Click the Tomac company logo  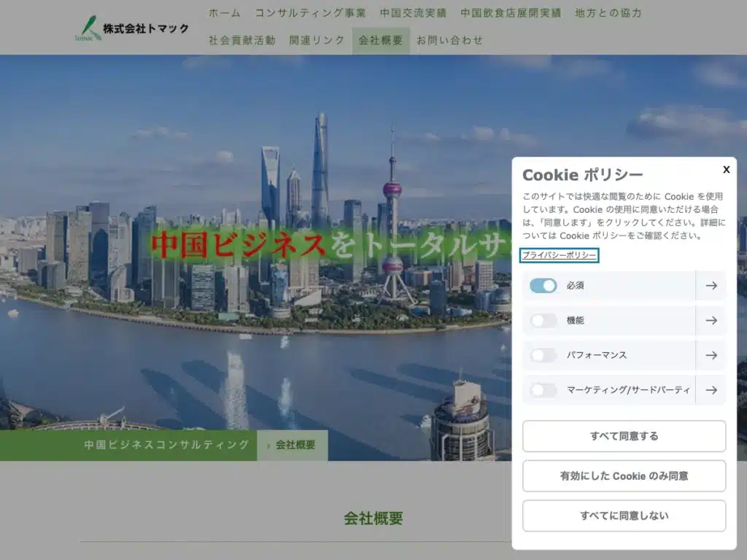click(88, 28)
